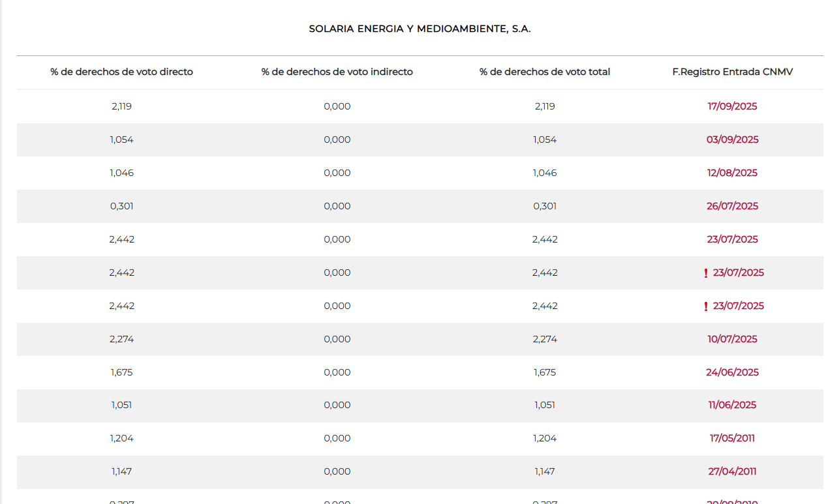Open the 23/07/2025 link without exclamation icon
The height and width of the screenshot is (504, 826).
(x=732, y=239)
